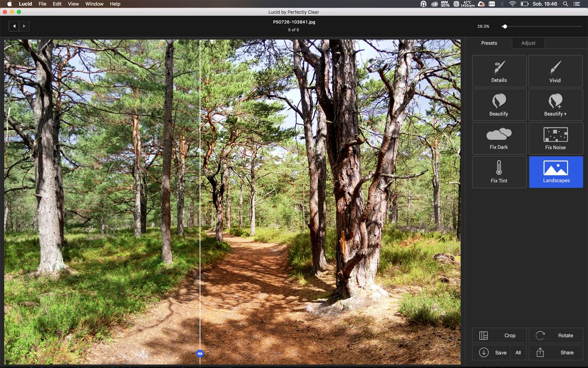Open the Edit menu
The width and height of the screenshot is (588, 368).
[57, 4]
